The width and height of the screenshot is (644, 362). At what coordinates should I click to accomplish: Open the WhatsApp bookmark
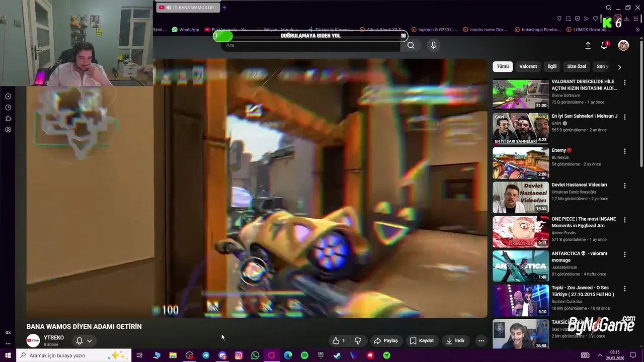[x=185, y=30]
